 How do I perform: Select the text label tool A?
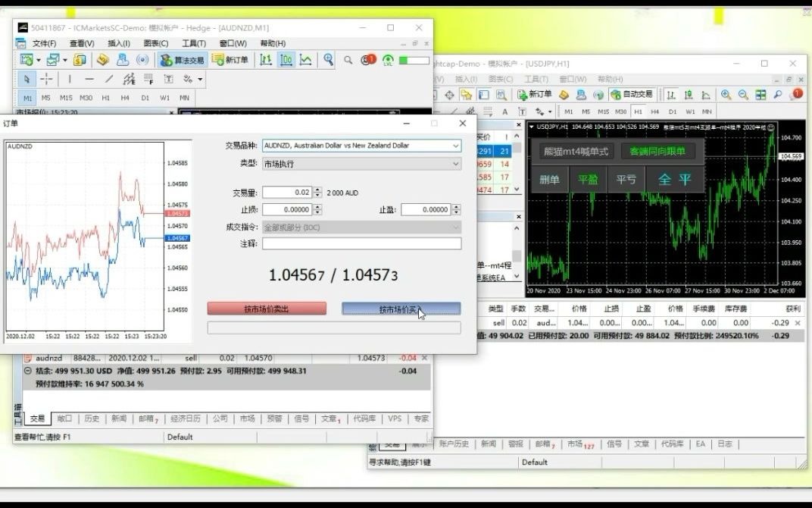click(167, 80)
